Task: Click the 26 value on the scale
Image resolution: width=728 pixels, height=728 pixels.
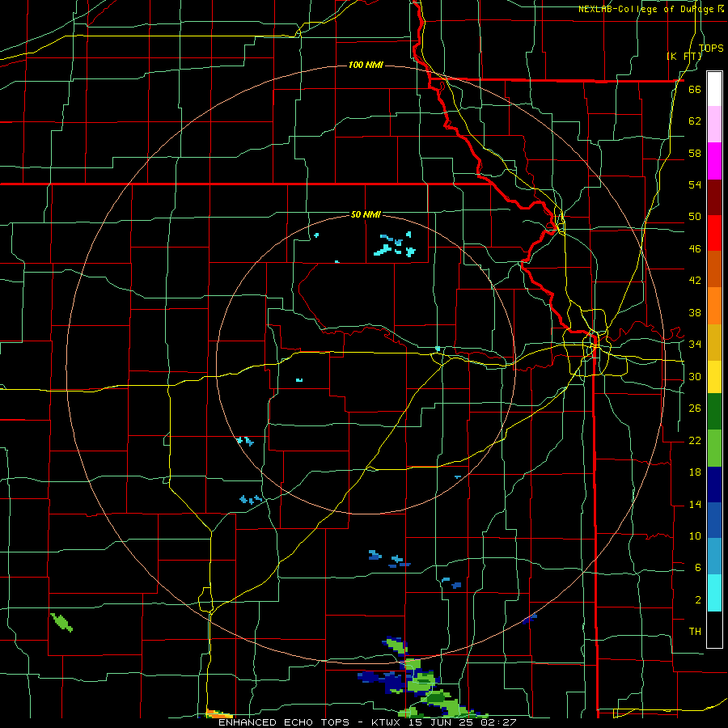Action: (x=695, y=408)
